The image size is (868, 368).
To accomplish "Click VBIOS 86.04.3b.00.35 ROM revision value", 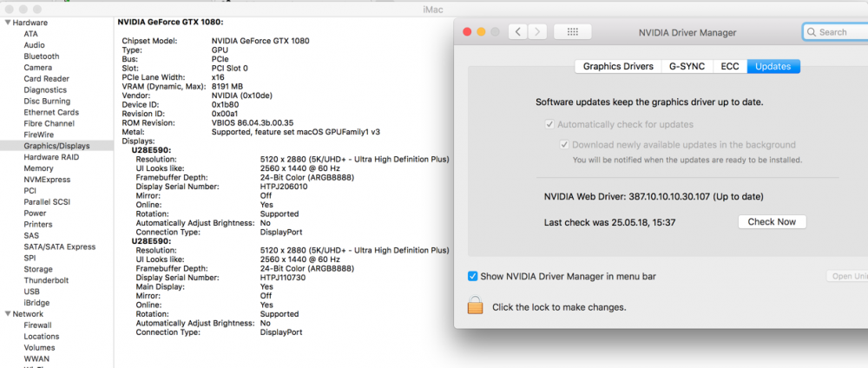I will tap(253, 123).
